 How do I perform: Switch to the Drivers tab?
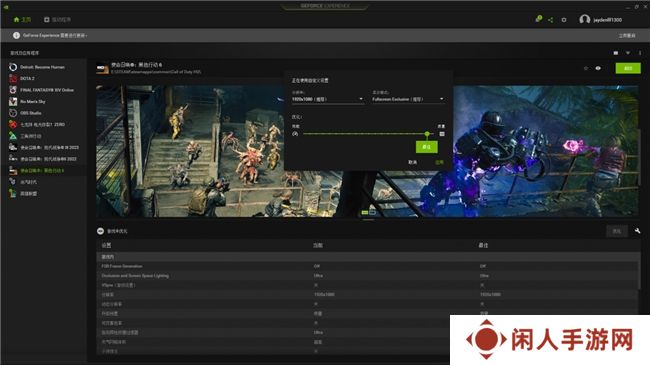(x=57, y=19)
